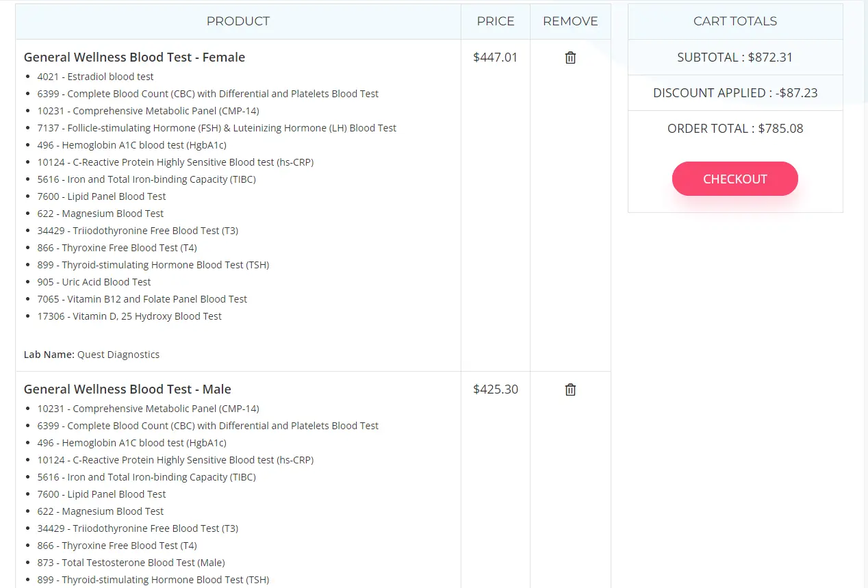
Task: Click the 905 Uric Acid Blood Test entry
Action: (x=94, y=282)
